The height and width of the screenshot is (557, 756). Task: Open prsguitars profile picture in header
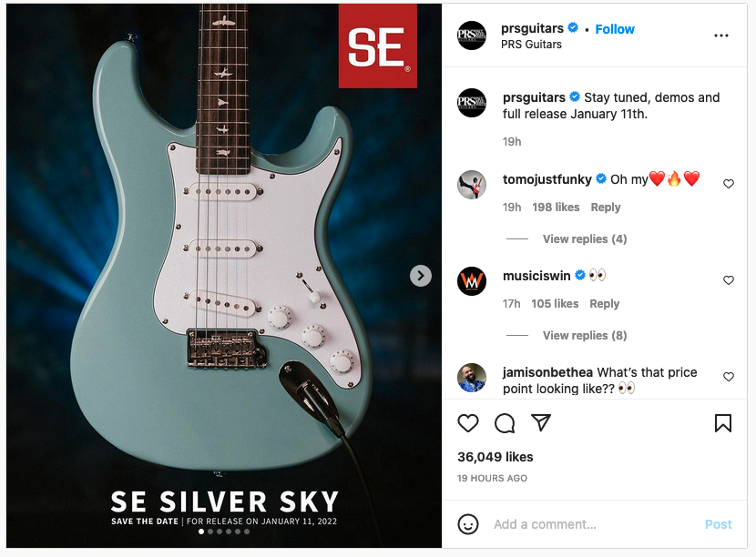(x=472, y=35)
